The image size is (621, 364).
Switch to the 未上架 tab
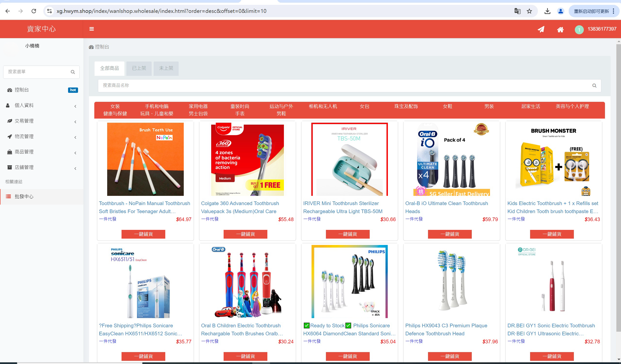click(166, 68)
